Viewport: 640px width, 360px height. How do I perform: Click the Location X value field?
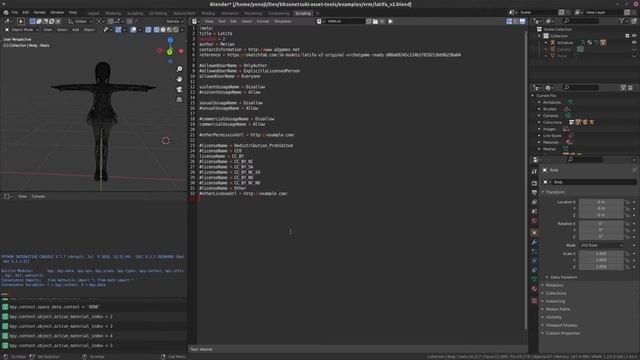click(601, 202)
